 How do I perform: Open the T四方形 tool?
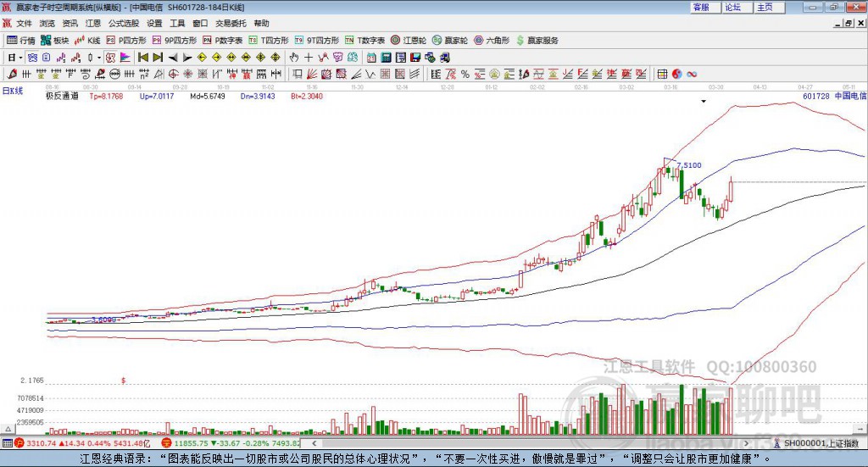(x=269, y=41)
